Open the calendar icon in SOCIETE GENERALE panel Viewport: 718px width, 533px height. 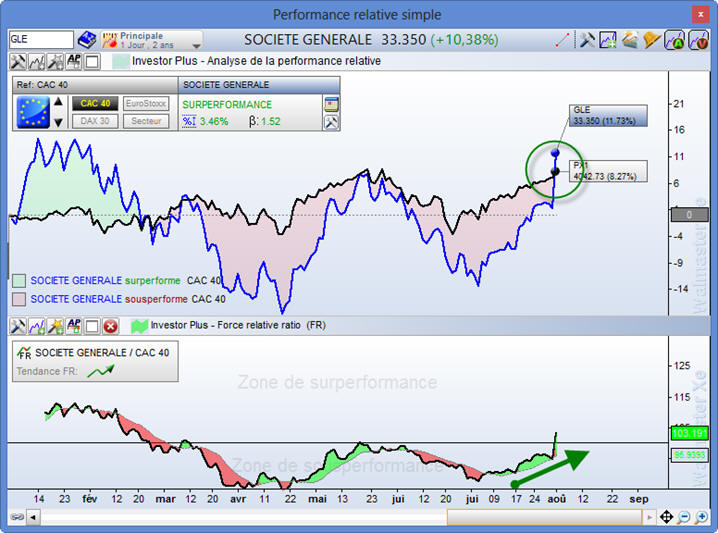coord(331,104)
